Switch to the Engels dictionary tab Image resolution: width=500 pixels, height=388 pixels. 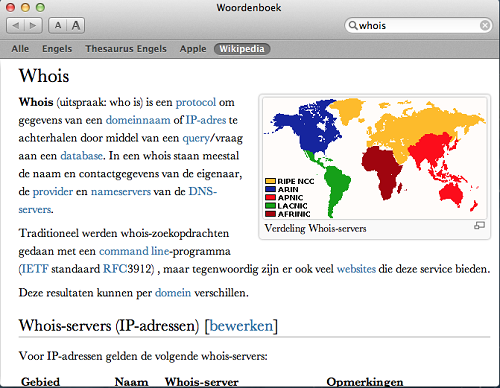tap(57, 49)
